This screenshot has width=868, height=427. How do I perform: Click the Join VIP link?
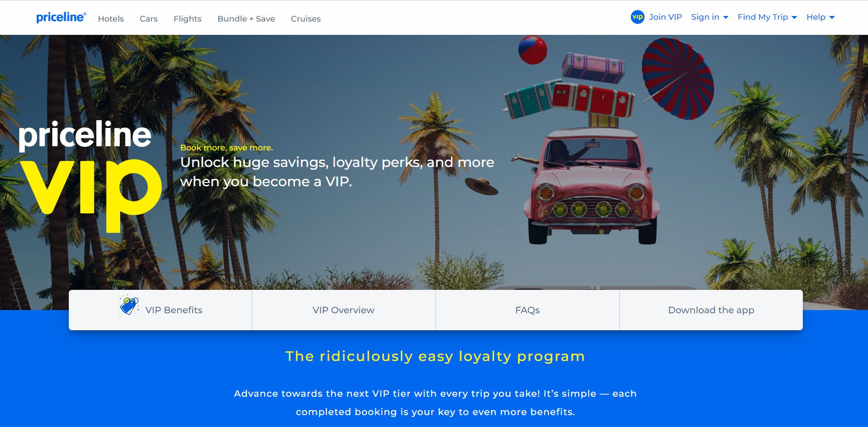pyautogui.click(x=665, y=17)
